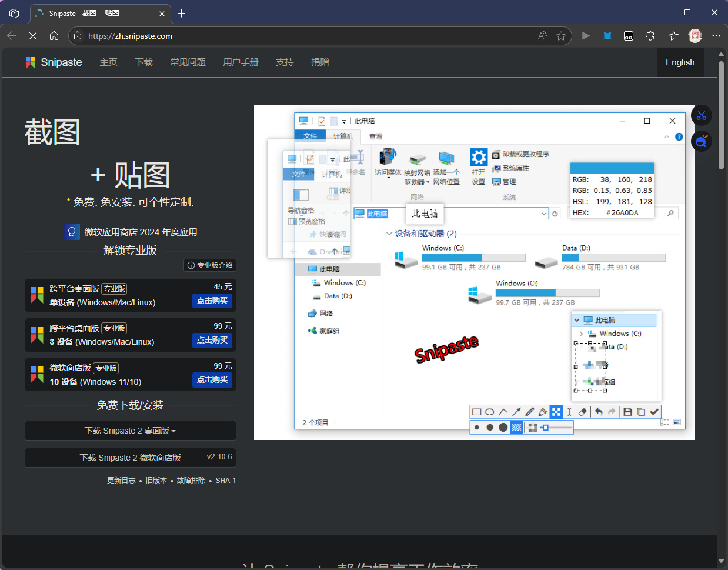Stop loading the page
Screen dimensions: 728x570
click(x=33, y=36)
